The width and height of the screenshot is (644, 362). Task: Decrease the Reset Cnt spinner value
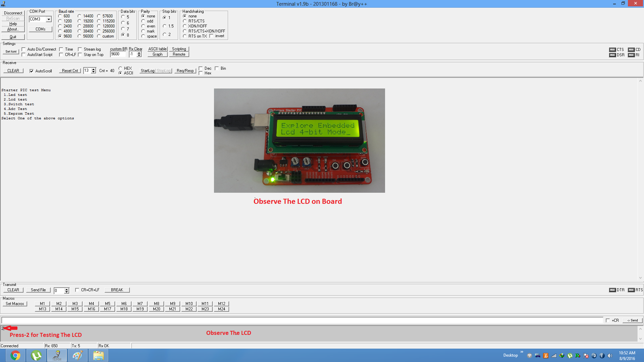pyautogui.click(x=94, y=72)
